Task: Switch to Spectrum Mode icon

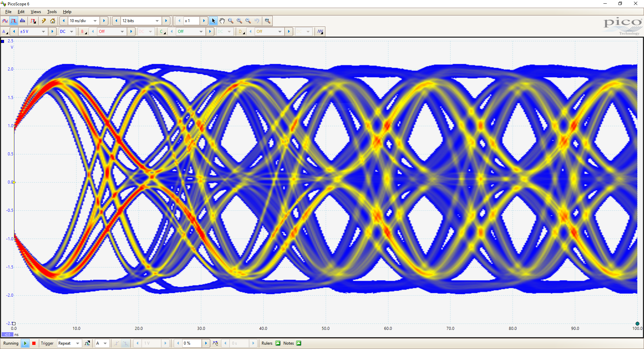Action: (22, 21)
